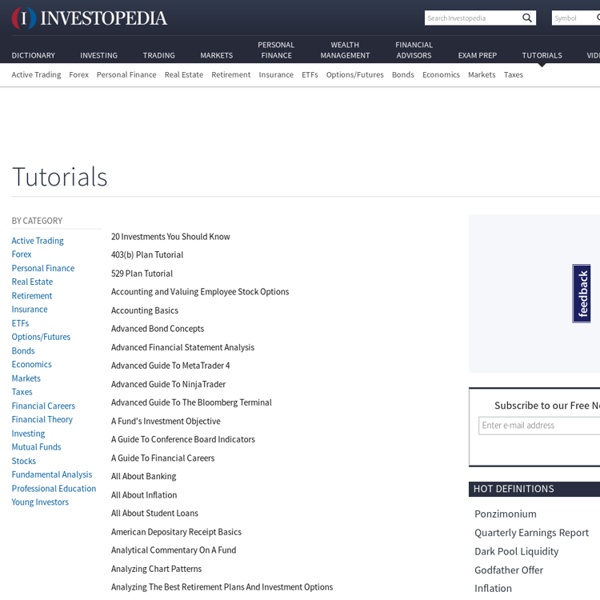Select ETFs in the sub-navigation bar
The width and height of the screenshot is (600, 600).
(310, 75)
